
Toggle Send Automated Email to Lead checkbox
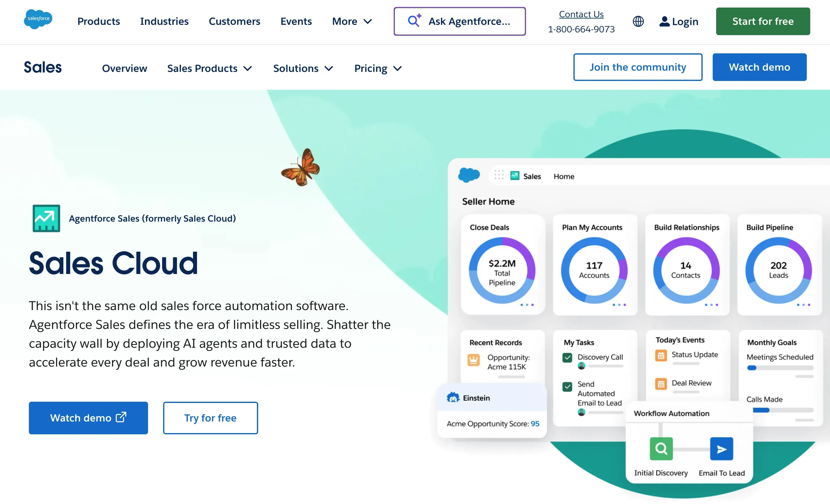[x=567, y=386]
